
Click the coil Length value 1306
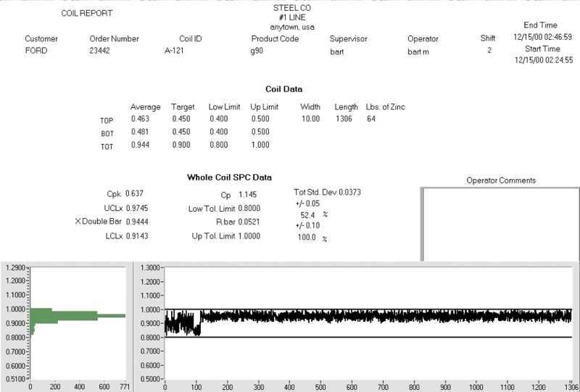pos(344,118)
